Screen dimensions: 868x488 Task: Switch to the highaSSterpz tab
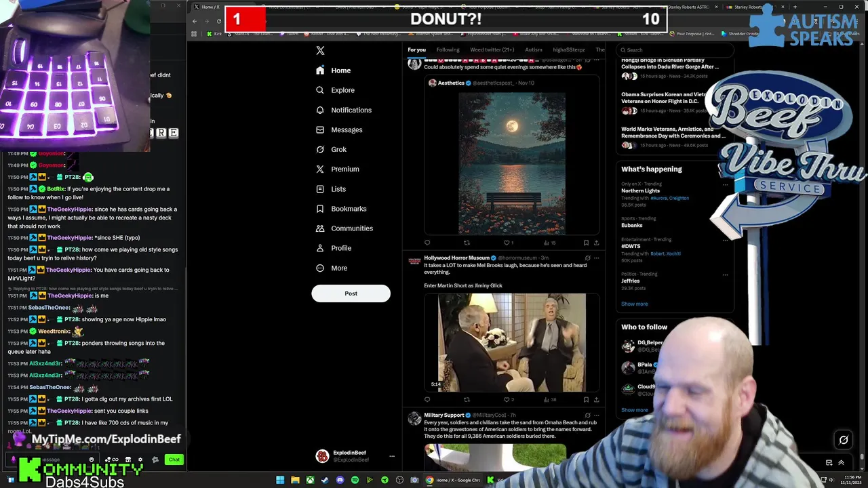(569, 49)
